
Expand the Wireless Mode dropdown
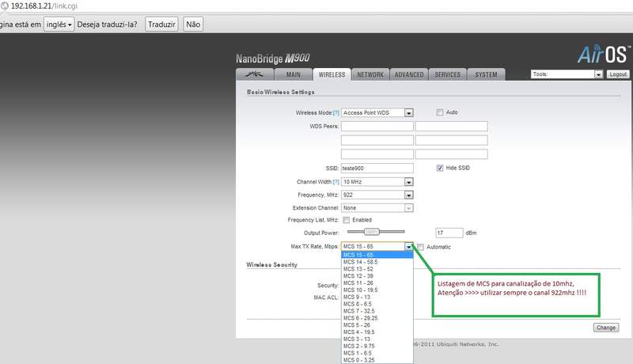[377, 113]
